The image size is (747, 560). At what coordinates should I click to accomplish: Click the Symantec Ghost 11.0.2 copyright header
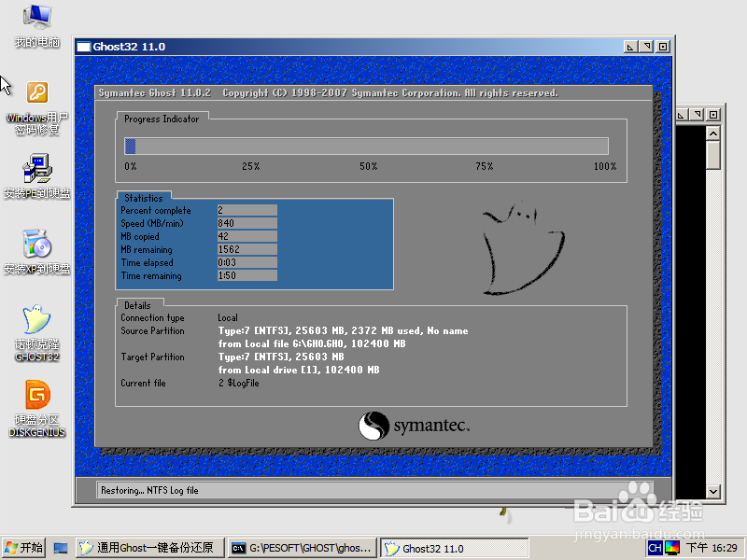click(329, 92)
